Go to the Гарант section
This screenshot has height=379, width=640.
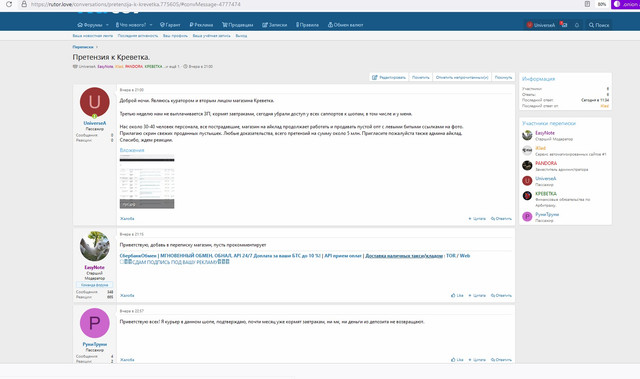[170, 25]
